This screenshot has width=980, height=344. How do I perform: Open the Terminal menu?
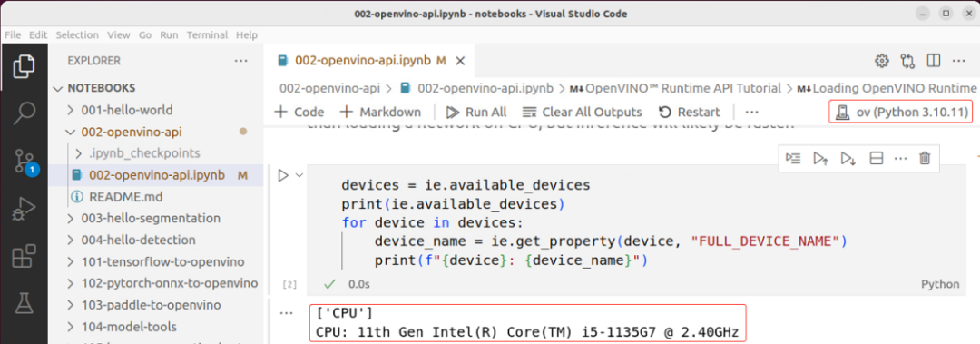point(206,35)
